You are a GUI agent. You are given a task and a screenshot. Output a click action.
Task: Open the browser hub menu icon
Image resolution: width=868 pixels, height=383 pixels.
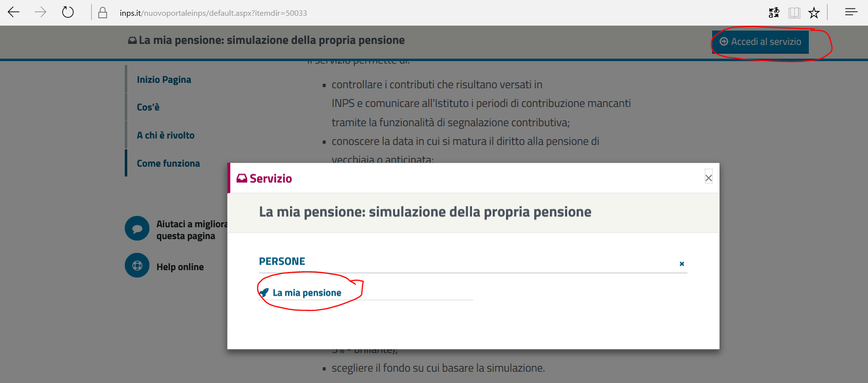click(851, 12)
